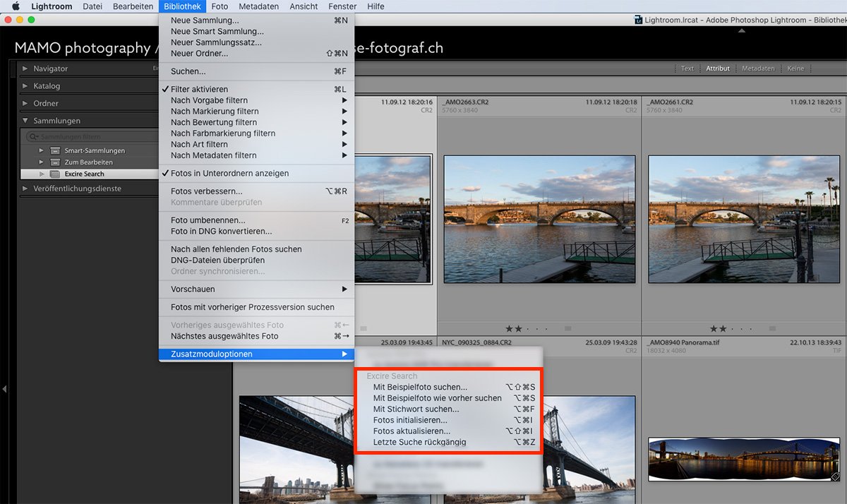847x504 pixels.
Task: Select the Excire Search collection set
Action: click(x=90, y=174)
